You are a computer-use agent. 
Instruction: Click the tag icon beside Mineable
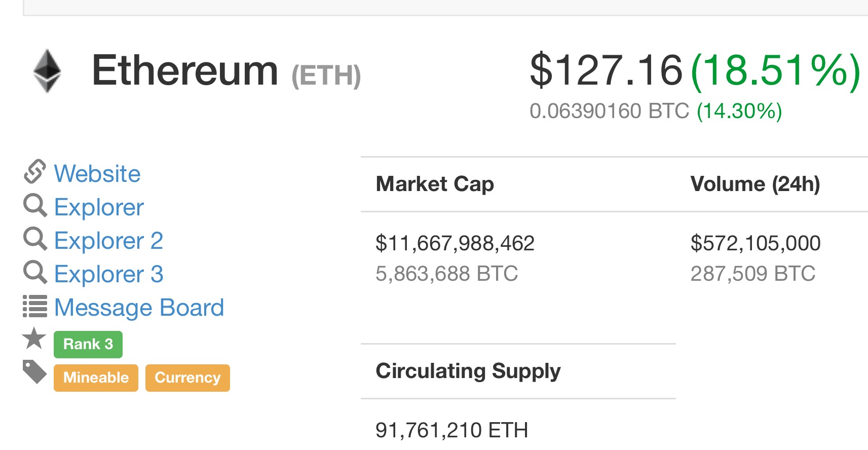coord(35,372)
